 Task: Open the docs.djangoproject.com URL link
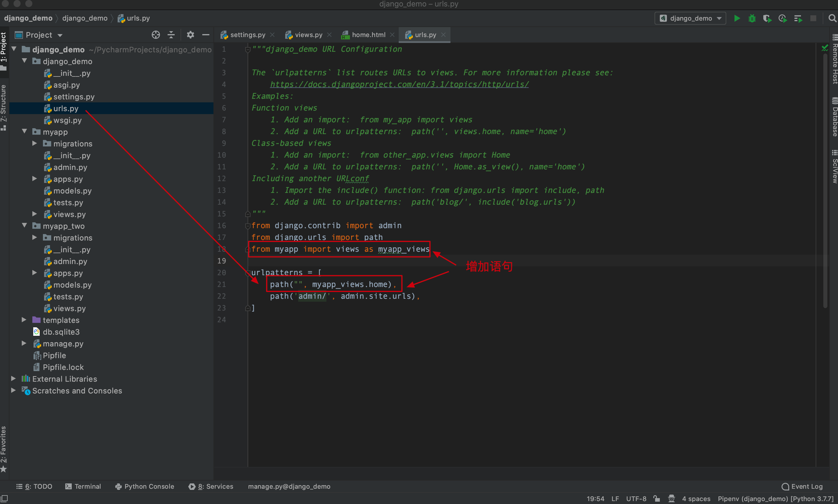[x=399, y=84]
